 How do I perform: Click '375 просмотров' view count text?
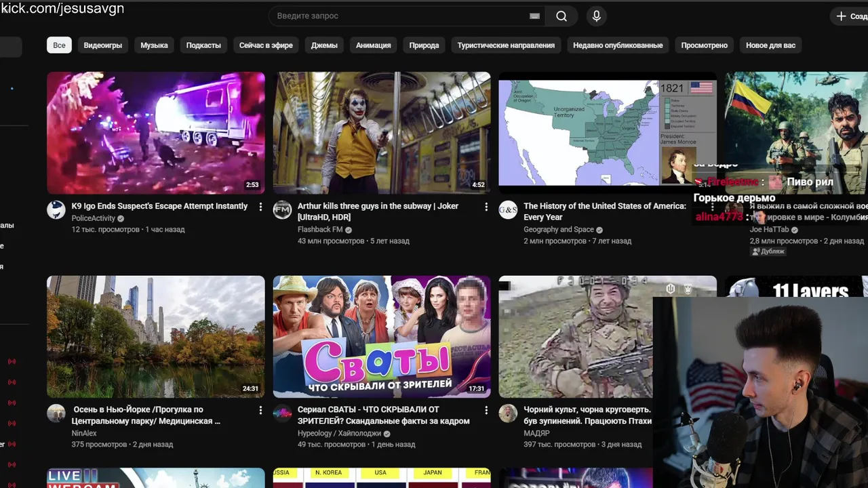(99, 445)
